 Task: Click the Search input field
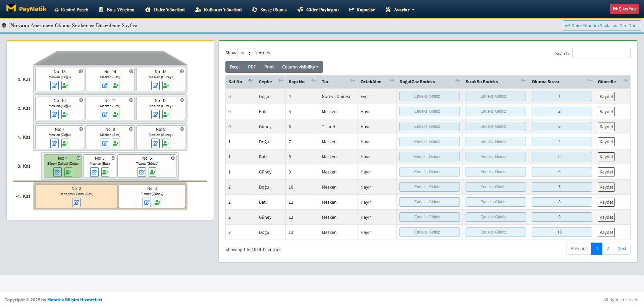(601, 53)
